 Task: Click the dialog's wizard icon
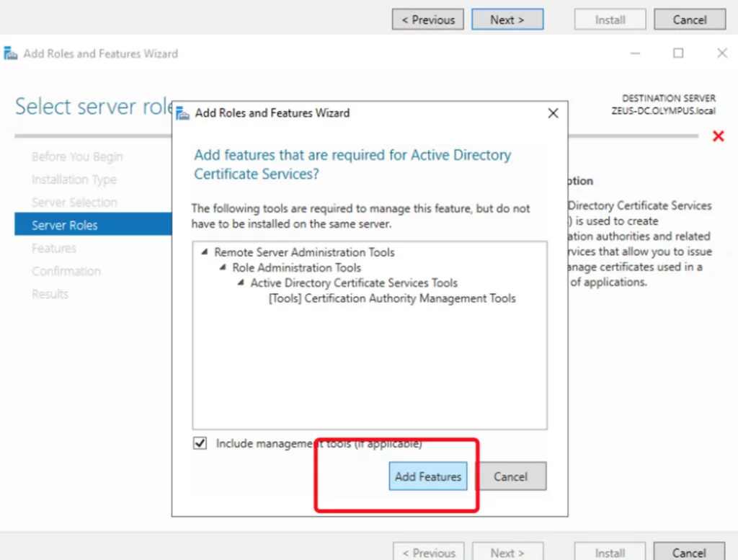pyautogui.click(x=182, y=113)
